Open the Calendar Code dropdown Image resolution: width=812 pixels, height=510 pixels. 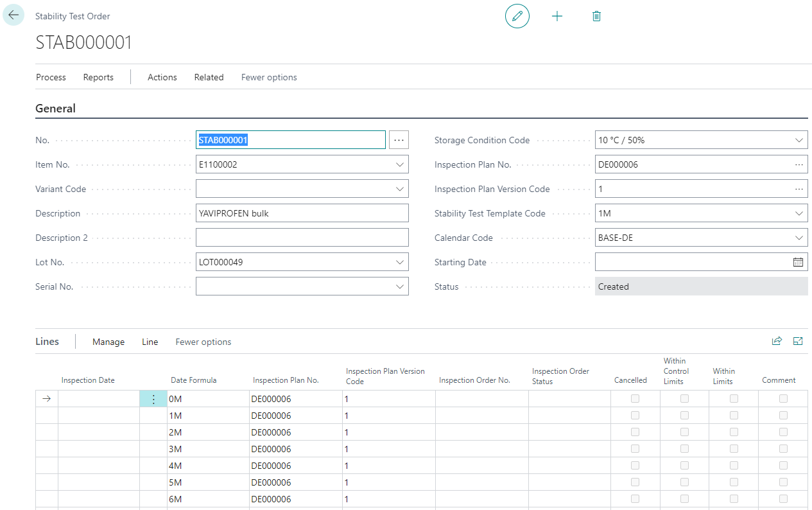799,238
